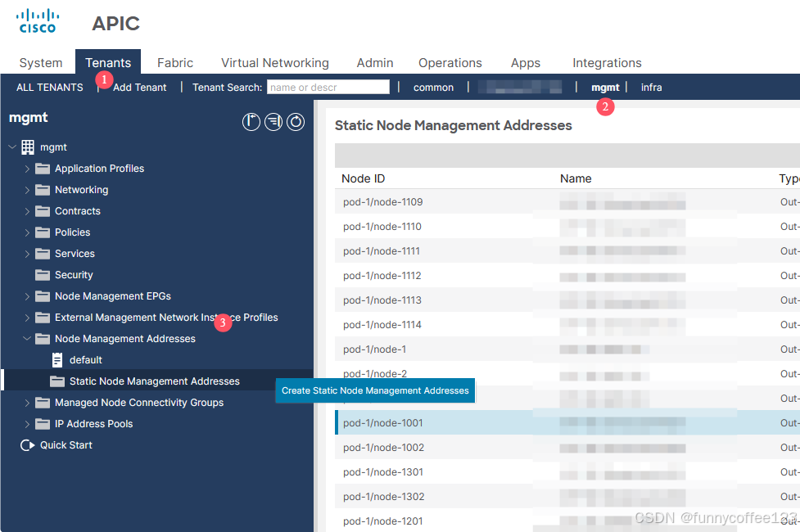Open Quick Start in the tree
The image size is (800, 532).
point(66,445)
